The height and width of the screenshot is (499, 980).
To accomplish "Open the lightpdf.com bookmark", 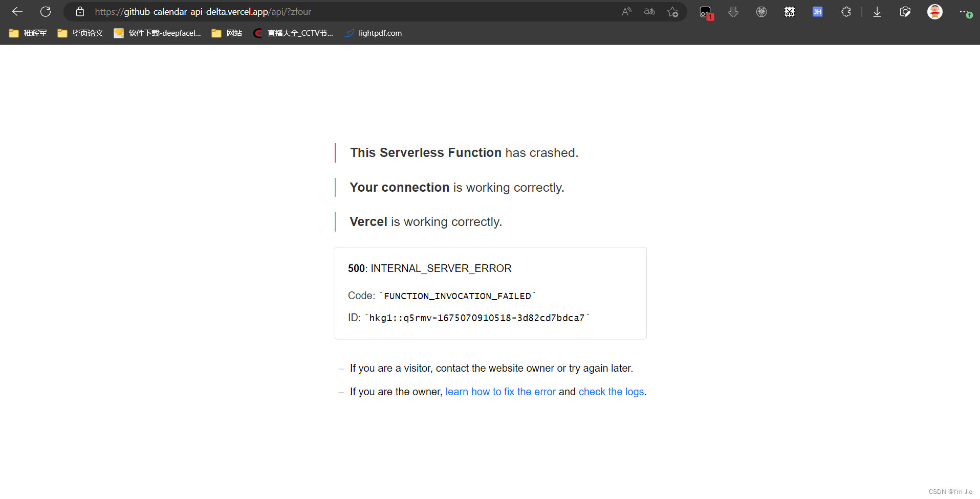I will [x=373, y=33].
